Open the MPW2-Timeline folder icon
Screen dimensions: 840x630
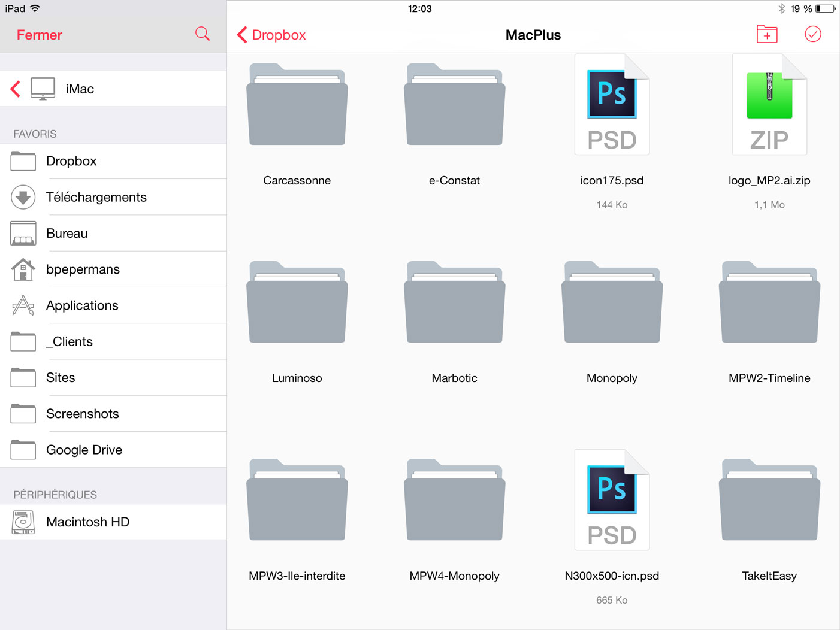click(x=770, y=302)
